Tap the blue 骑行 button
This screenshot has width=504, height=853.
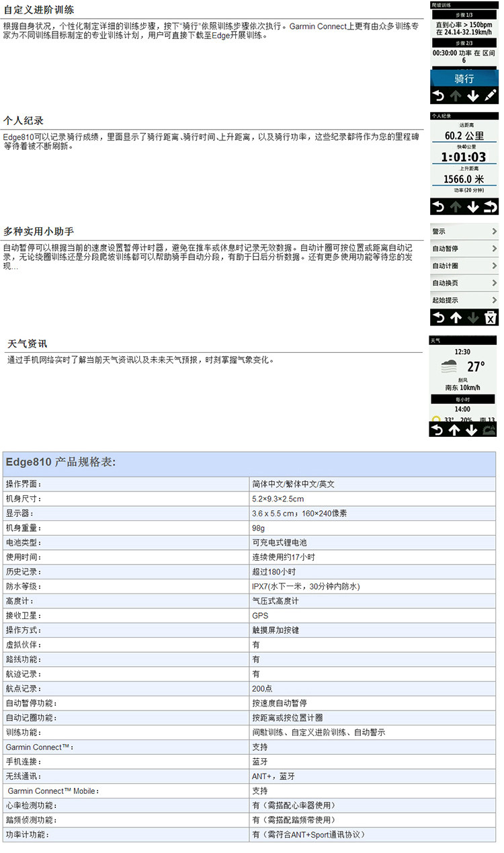click(464, 79)
